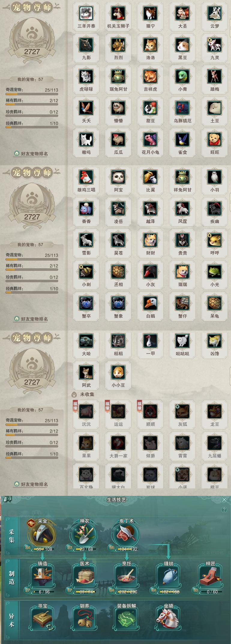Open the 九灵 pet entry
The width and height of the screenshot is (231, 644).
(214, 45)
